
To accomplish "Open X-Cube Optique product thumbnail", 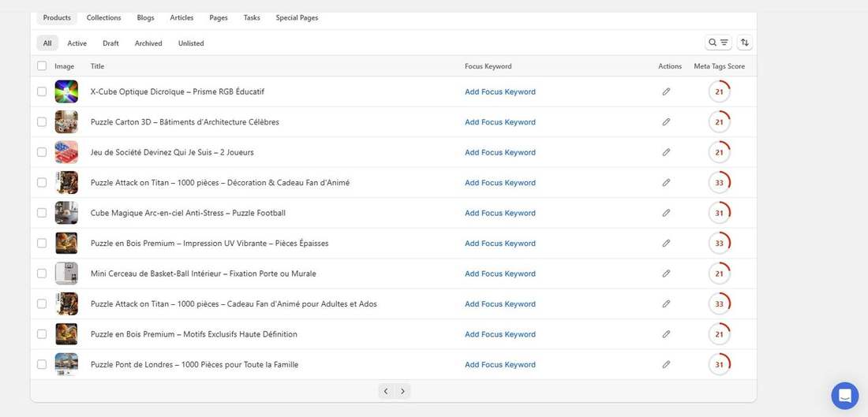I will click(66, 91).
